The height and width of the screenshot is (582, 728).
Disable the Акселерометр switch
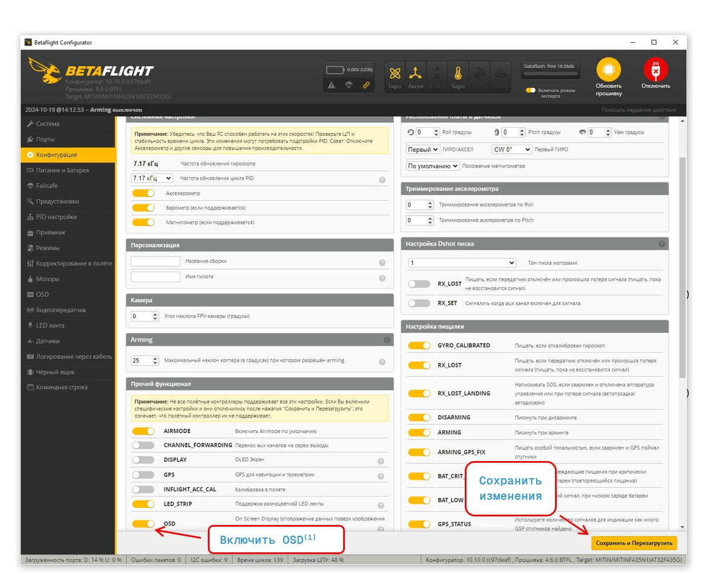143,193
